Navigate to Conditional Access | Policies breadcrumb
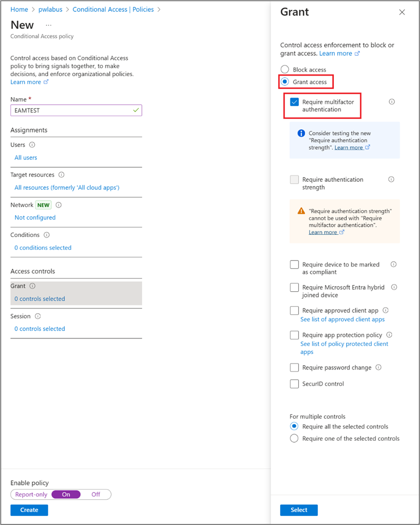The height and width of the screenshot is (525, 420). click(113, 10)
